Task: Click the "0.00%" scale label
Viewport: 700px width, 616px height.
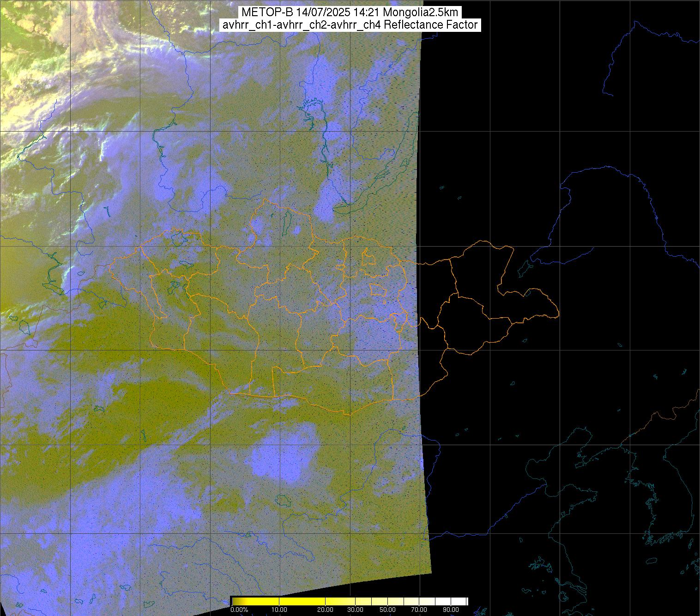Action: 239,610
